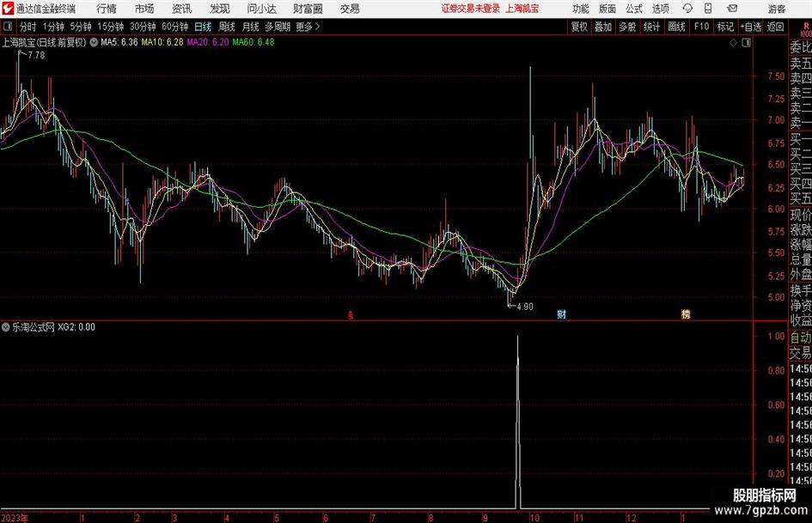Click the diamond icon in the chart's upper corner
The height and width of the screenshot is (523, 812).
(733, 43)
